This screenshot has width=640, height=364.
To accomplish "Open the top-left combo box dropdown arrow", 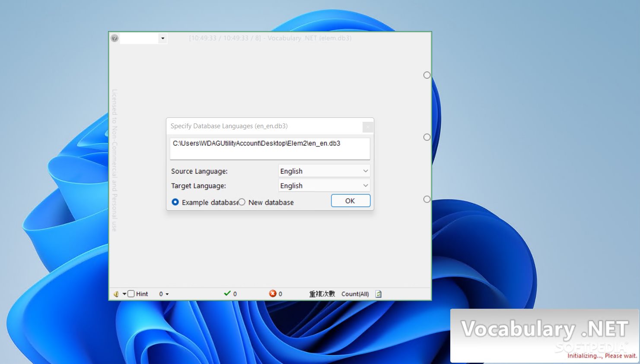I will [163, 38].
